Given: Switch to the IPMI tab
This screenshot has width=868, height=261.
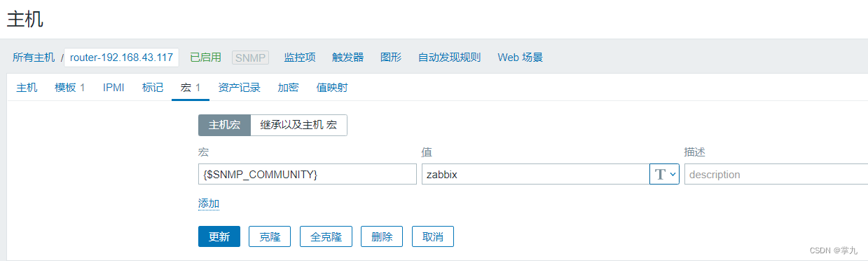Looking at the screenshot, I should pos(113,88).
